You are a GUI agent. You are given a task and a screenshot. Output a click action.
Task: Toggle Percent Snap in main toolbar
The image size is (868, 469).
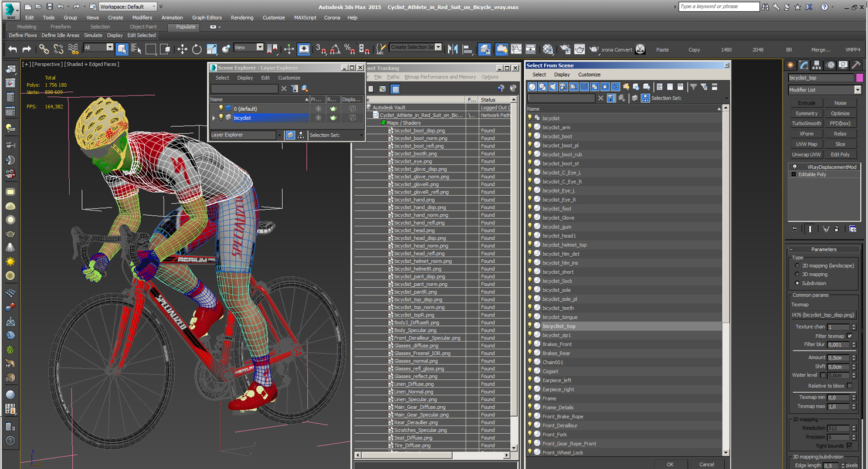pyautogui.click(x=350, y=49)
